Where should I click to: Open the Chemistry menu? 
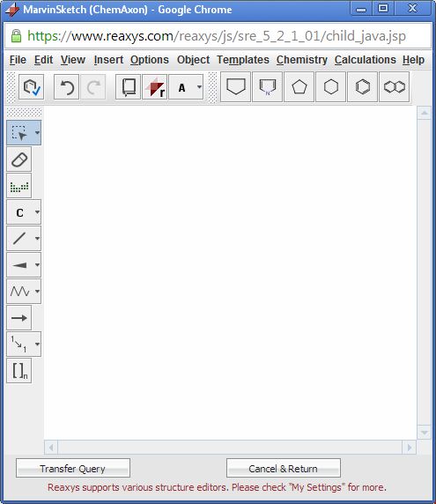[302, 60]
